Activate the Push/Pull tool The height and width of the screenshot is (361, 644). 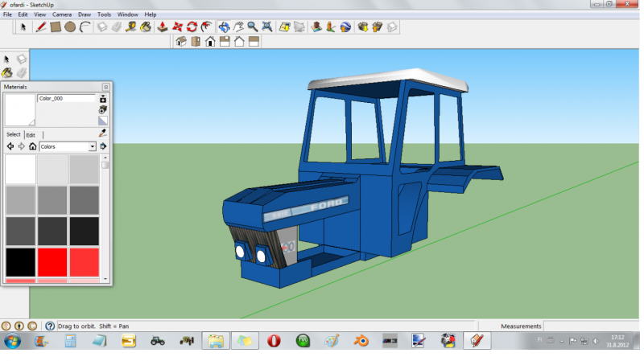(162, 27)
